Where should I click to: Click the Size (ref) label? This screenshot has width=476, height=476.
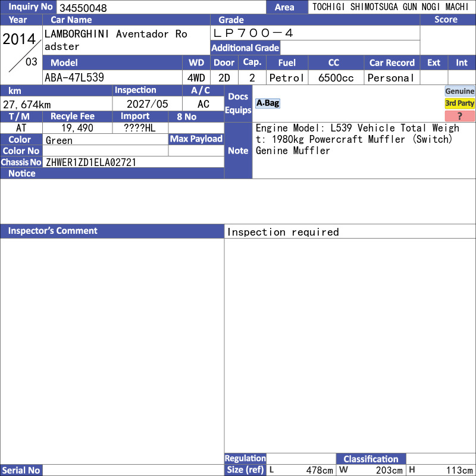tap(245, 469)
